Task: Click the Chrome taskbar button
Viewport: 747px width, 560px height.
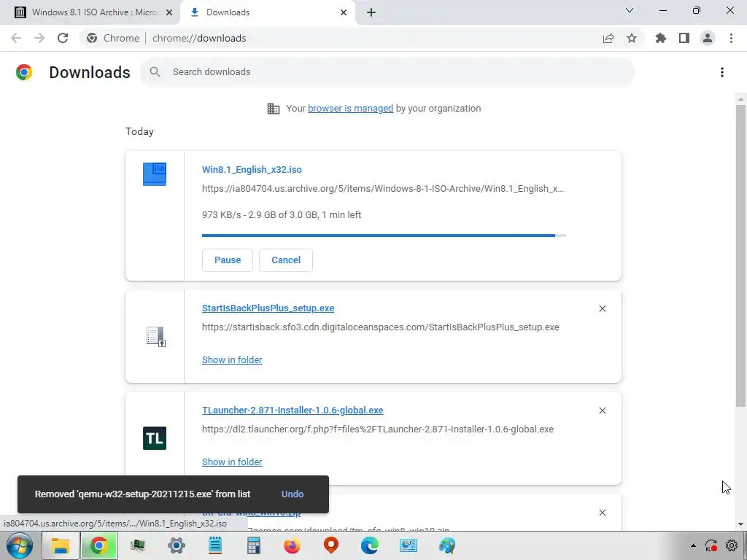Action: [x=99, y=545]
